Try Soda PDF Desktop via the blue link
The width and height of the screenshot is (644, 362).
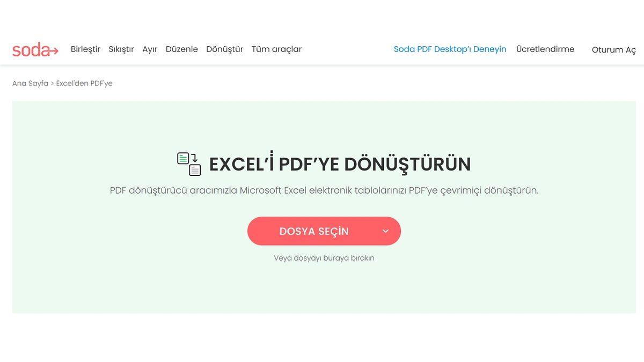(450, 47)
